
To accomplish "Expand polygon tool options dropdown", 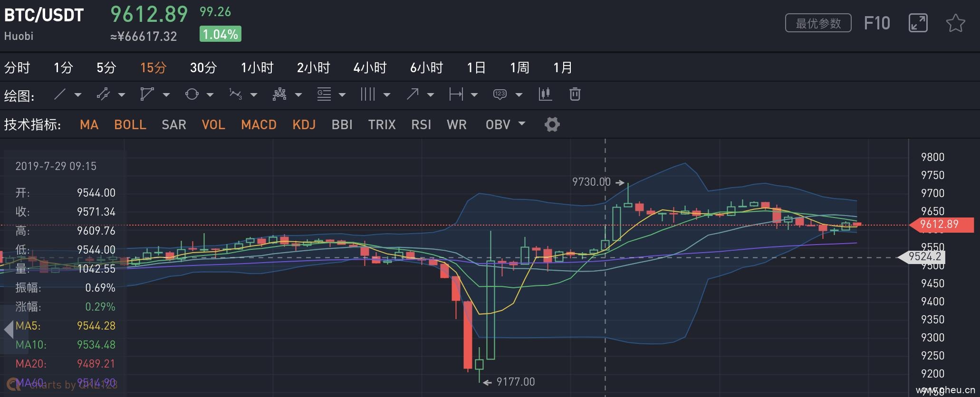I will click(x=166, y=95).
